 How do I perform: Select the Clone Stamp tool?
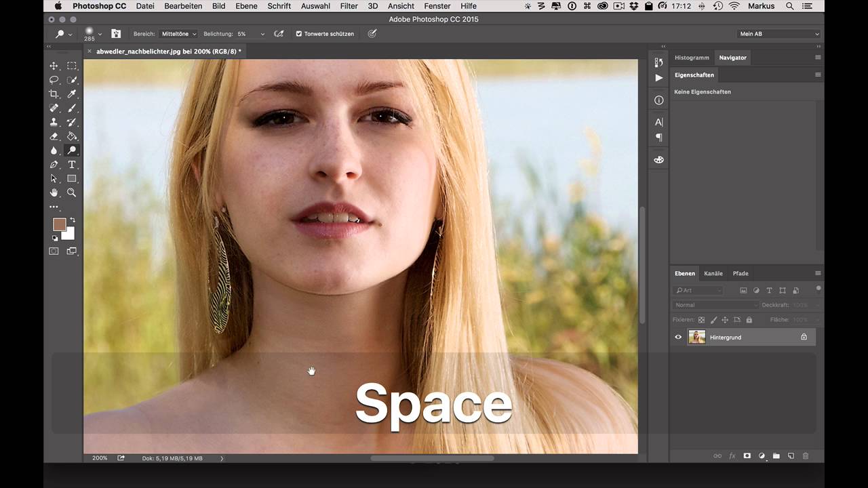[x=54, y=123]
